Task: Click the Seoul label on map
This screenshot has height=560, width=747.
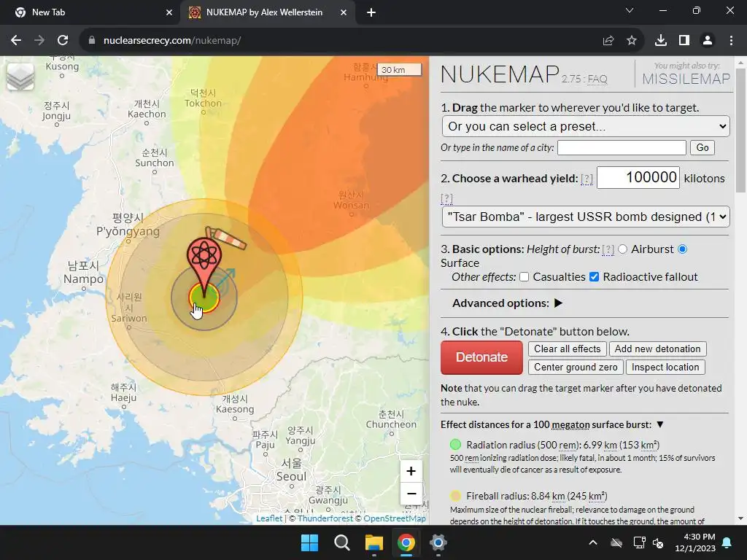Action: pyautogui.click(x=291, y=476)
